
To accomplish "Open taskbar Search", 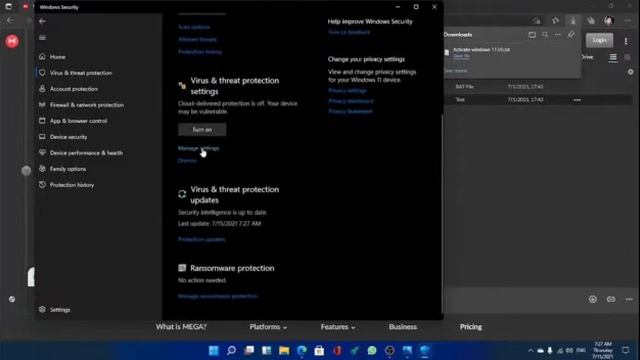I will tap(231, 351).
